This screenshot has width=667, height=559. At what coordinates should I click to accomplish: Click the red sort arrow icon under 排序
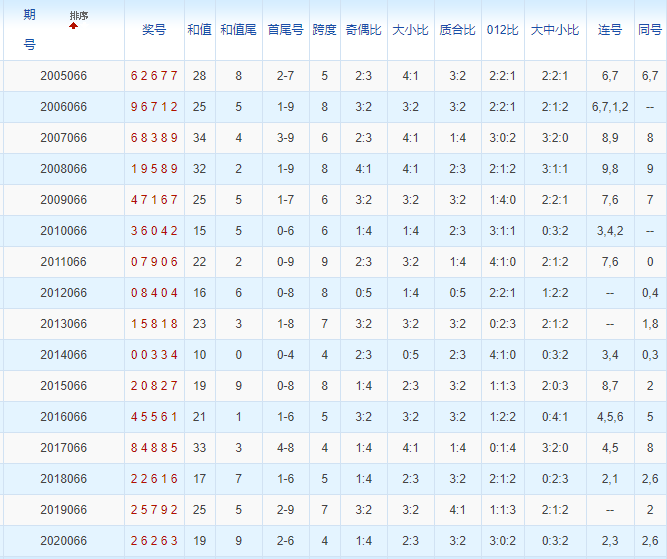tap(74, 26)
